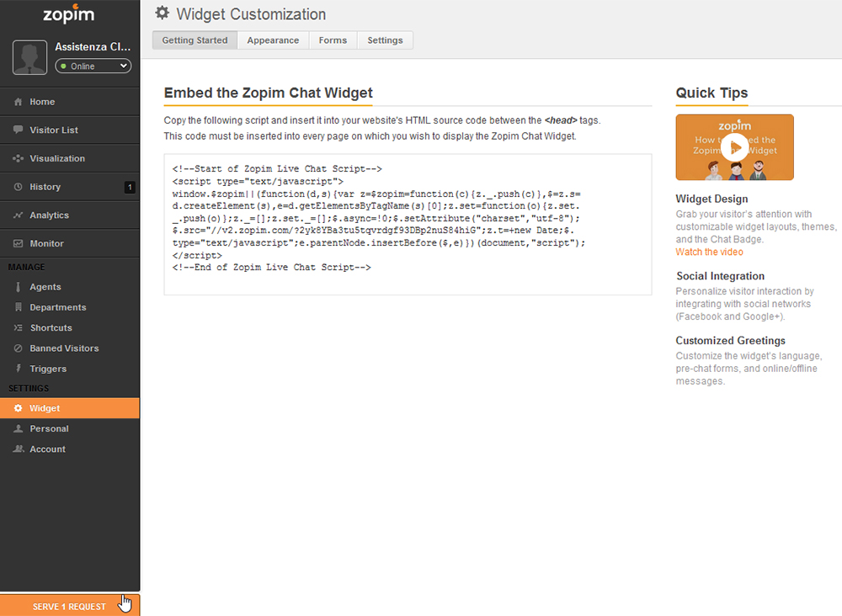842x616 pixels.
Task: Open Account settings
Action: tap(70, 449)
